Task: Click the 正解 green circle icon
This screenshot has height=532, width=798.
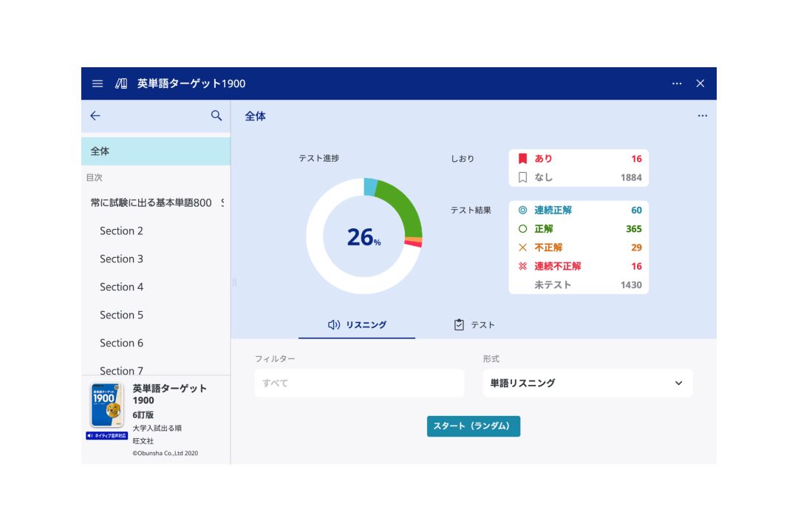Action: [x=522, y=229]
